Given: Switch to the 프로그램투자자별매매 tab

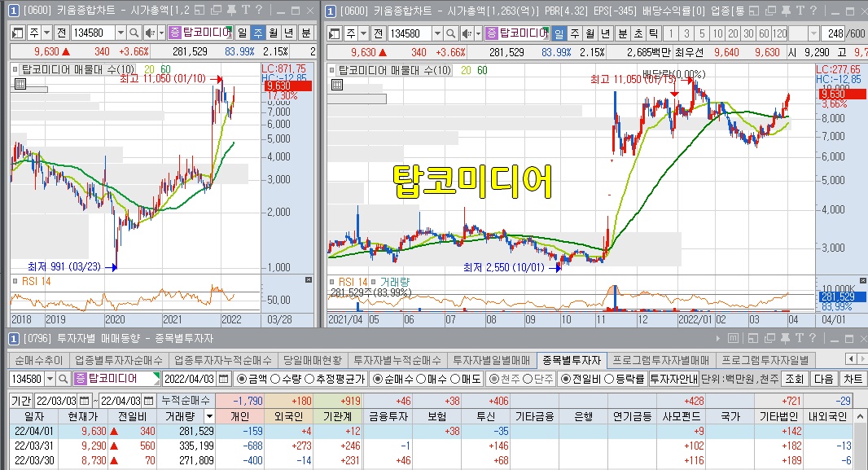Looking at the screenshot, I should 661,360.
